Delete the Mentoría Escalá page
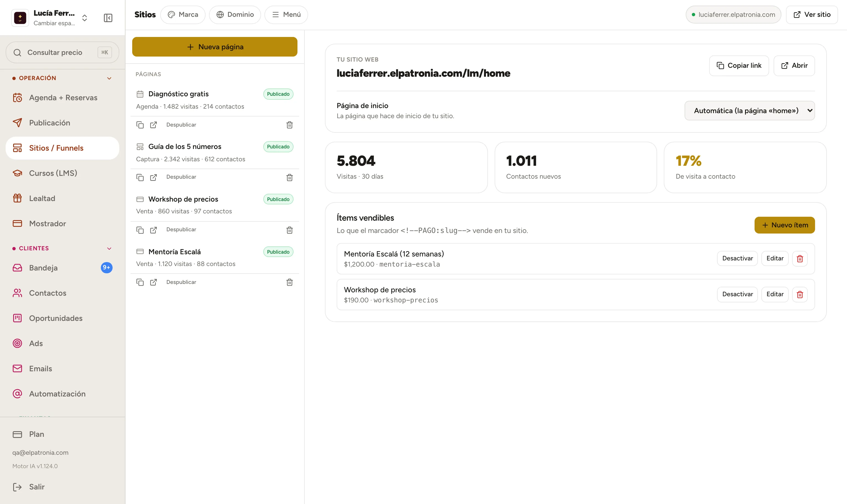Image resolution: width=847 pixels, height=504 pixels. pyautogui.click(x=289, y=282)
